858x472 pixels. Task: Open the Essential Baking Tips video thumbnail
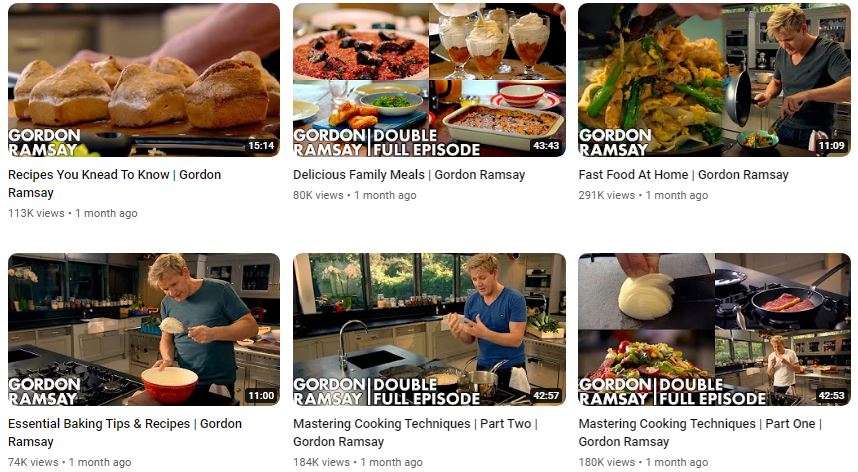(x=144, y=329)
